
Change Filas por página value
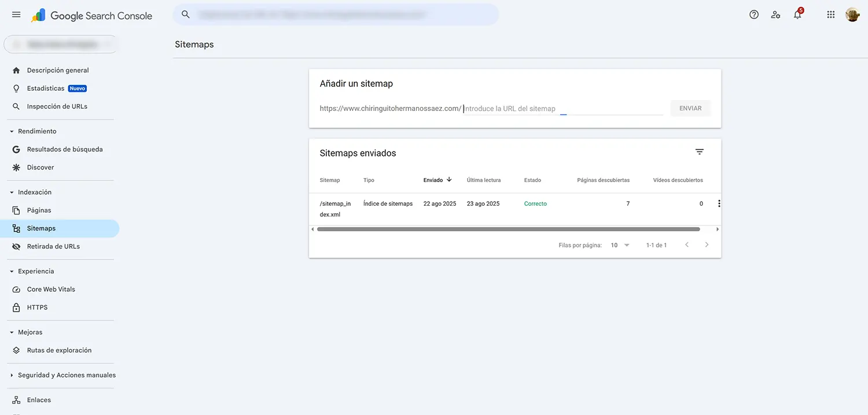click(619, 245)
